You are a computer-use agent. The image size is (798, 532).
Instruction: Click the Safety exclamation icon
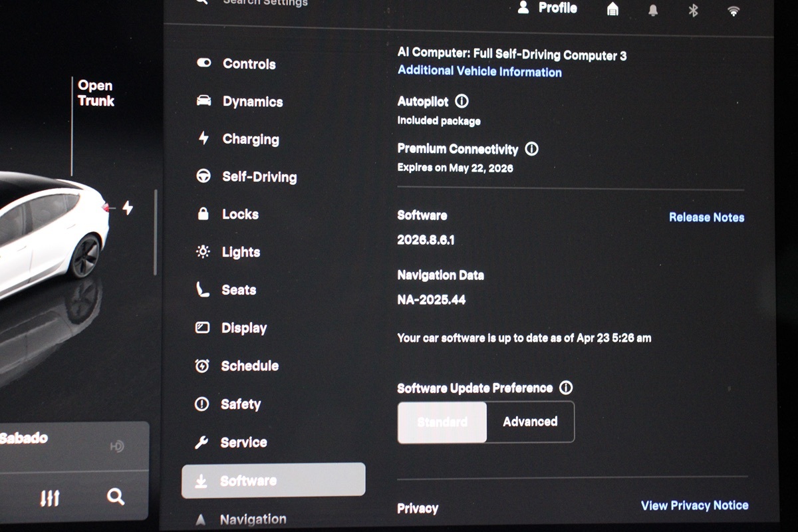[201, 404]
